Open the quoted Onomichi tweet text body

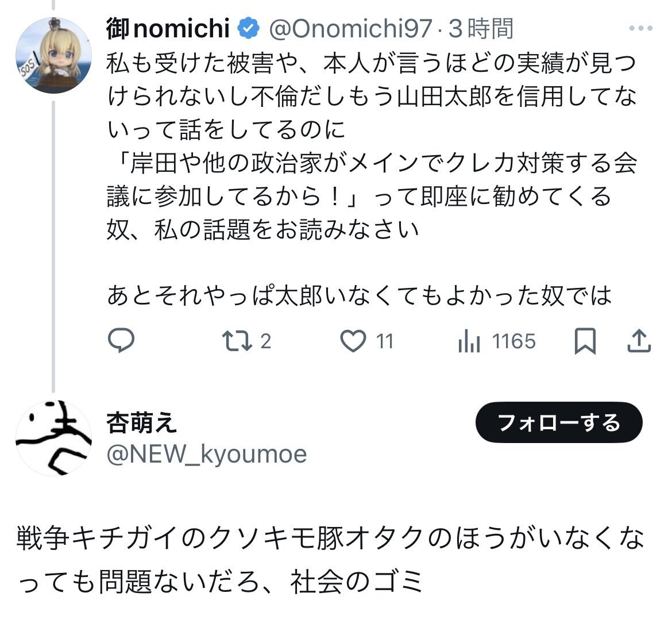(x=372, y=179)
